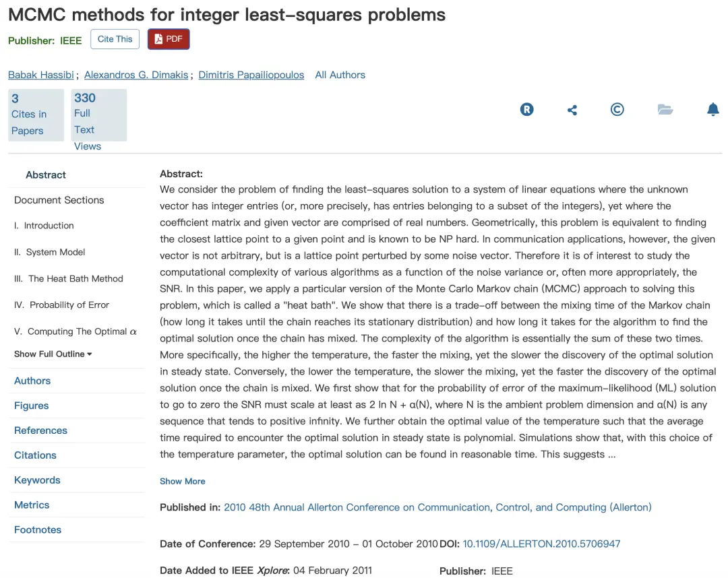Open the share icon
Viewport: 728px width, 578px height.
point(572,110)
